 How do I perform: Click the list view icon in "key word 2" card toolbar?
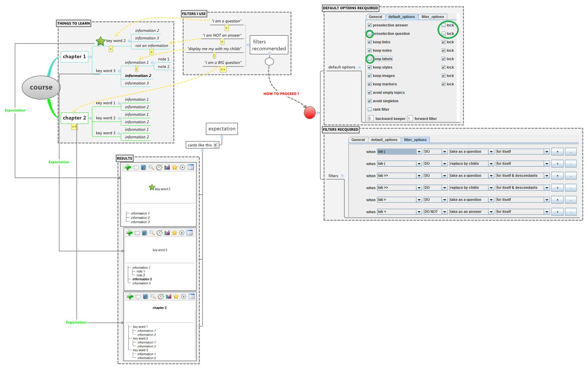tap(190, 167)
